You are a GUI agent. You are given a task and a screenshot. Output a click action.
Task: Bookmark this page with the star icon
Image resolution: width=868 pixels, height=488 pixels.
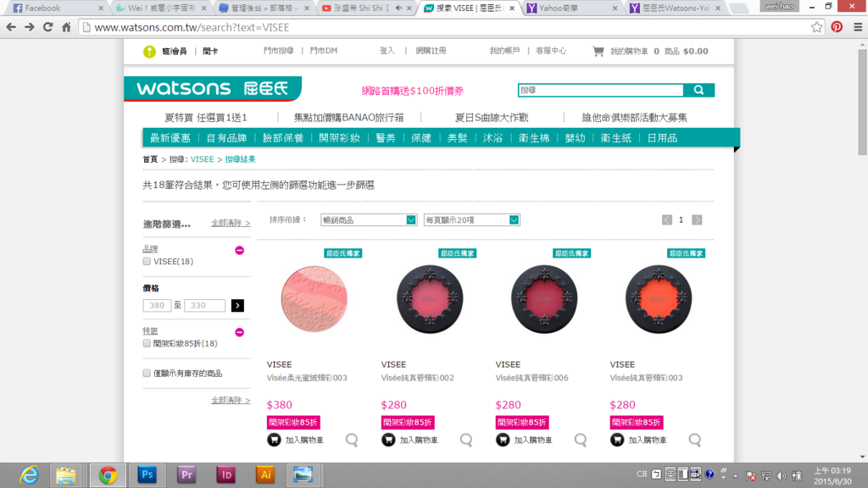[816, 27]
